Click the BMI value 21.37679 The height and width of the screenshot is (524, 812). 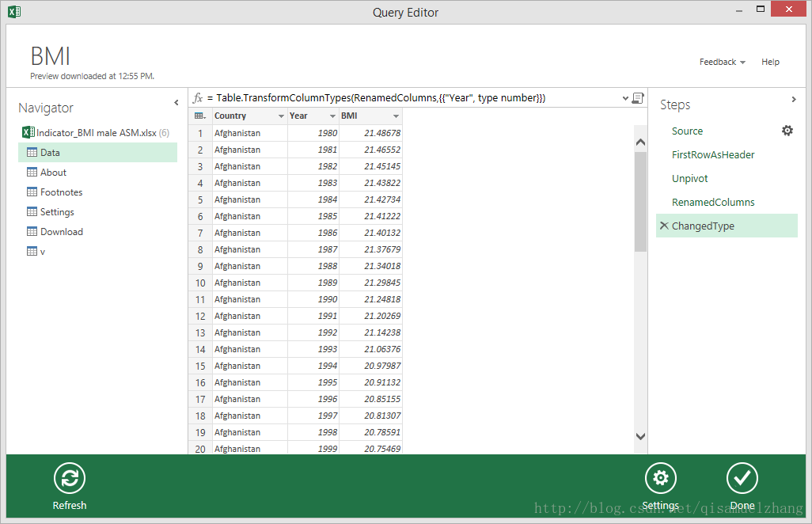370,249
